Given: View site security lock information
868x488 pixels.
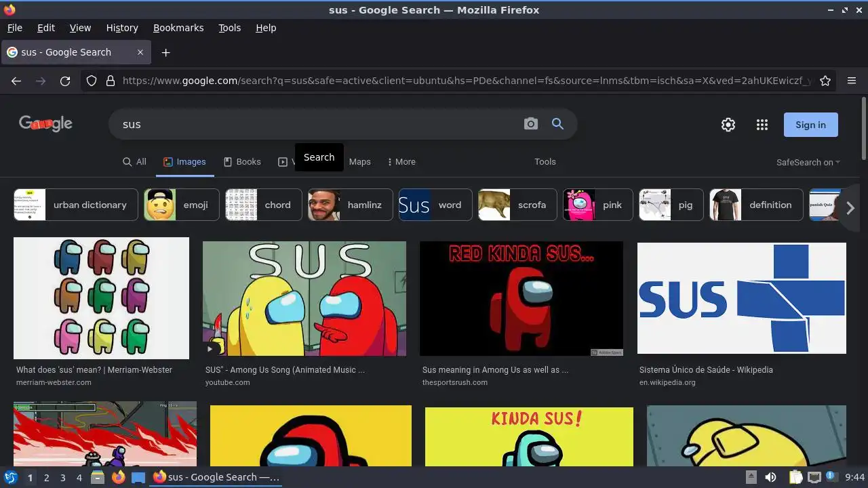Looking at the screenshot, I should (111, 81).
